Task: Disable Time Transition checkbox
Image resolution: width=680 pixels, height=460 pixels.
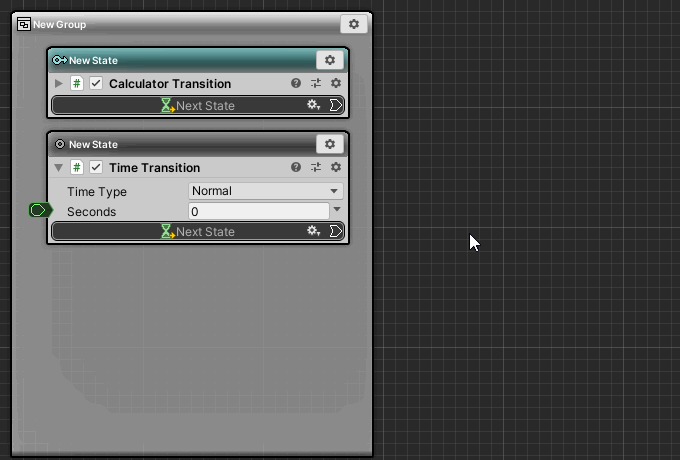Action: 96,168
